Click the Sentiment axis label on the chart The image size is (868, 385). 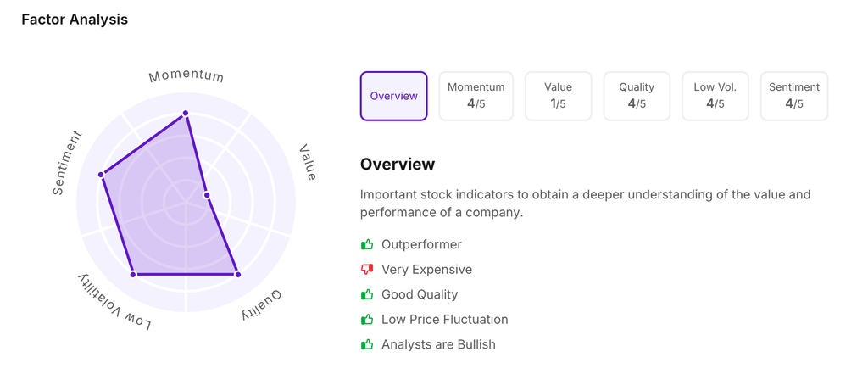click(x=67, y=163)
